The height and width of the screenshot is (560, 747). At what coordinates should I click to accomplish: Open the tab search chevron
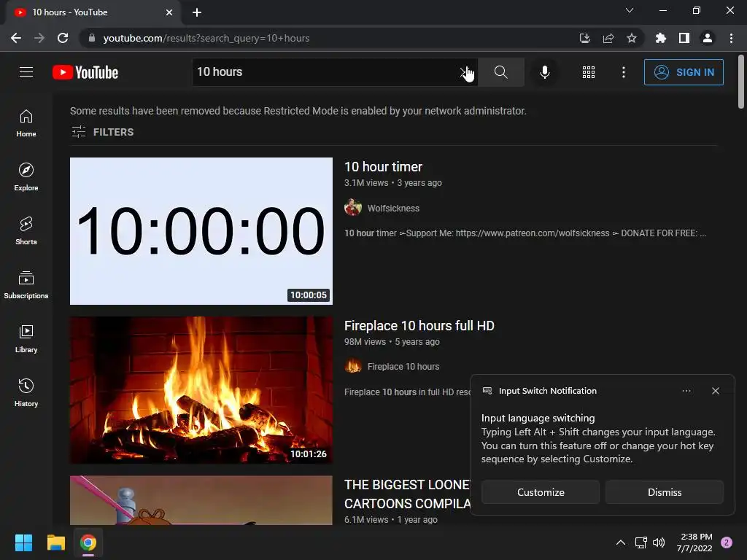(630, 10)
